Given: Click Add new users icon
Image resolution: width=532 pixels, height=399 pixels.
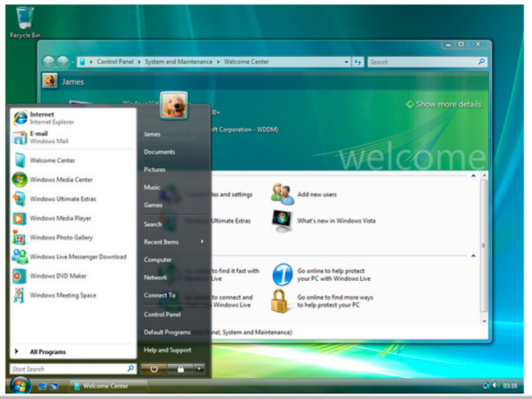Looking at the screenshot, I should pyautogui.click(x=283, y=194).
